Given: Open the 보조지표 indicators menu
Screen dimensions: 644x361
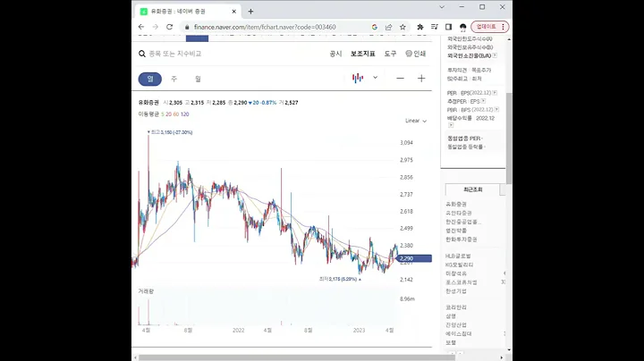Looking at the screenshot, I should click(x=362, y=54).
